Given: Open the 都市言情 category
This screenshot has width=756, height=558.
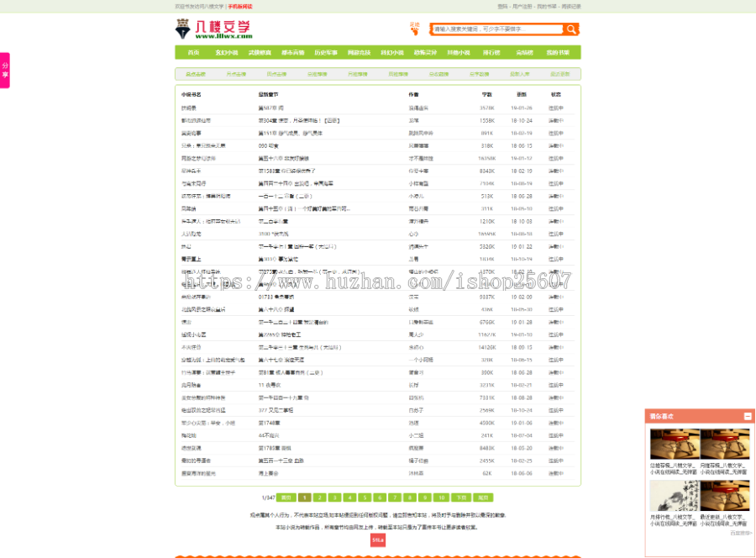Looking at the screenshot, I should [x=293, y=53].
